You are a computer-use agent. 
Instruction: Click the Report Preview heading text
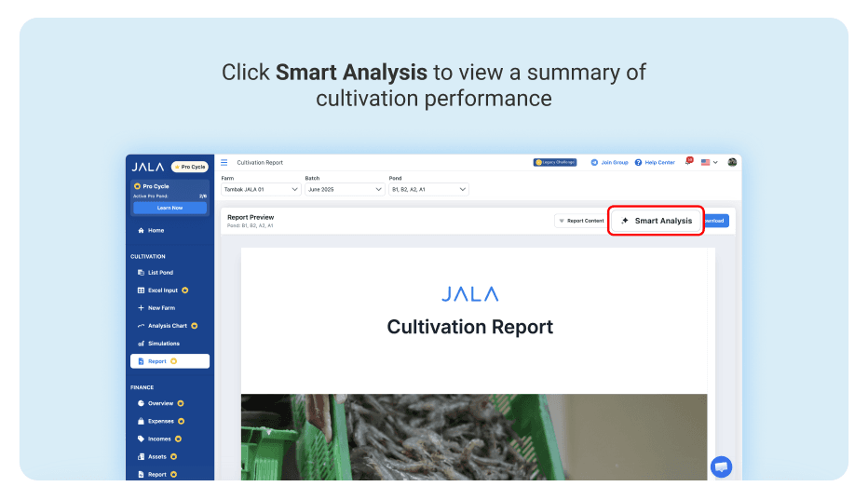point(251,217)
